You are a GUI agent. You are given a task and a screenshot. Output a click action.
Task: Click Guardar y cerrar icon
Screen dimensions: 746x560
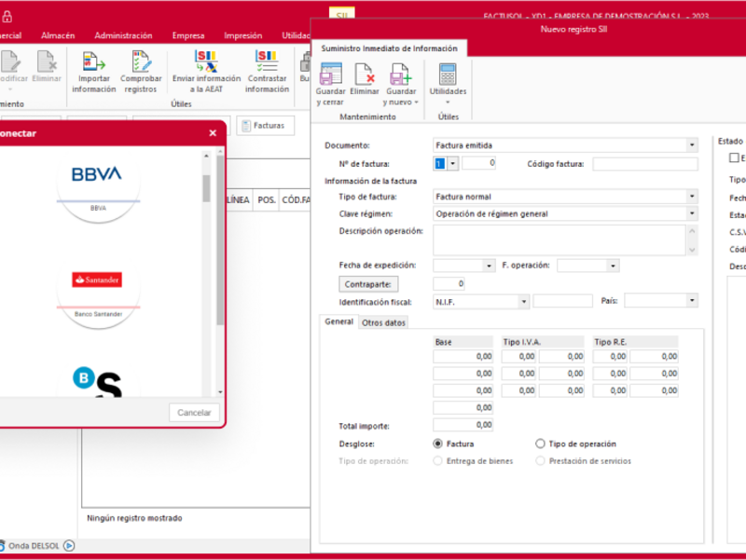pos(330,75)
